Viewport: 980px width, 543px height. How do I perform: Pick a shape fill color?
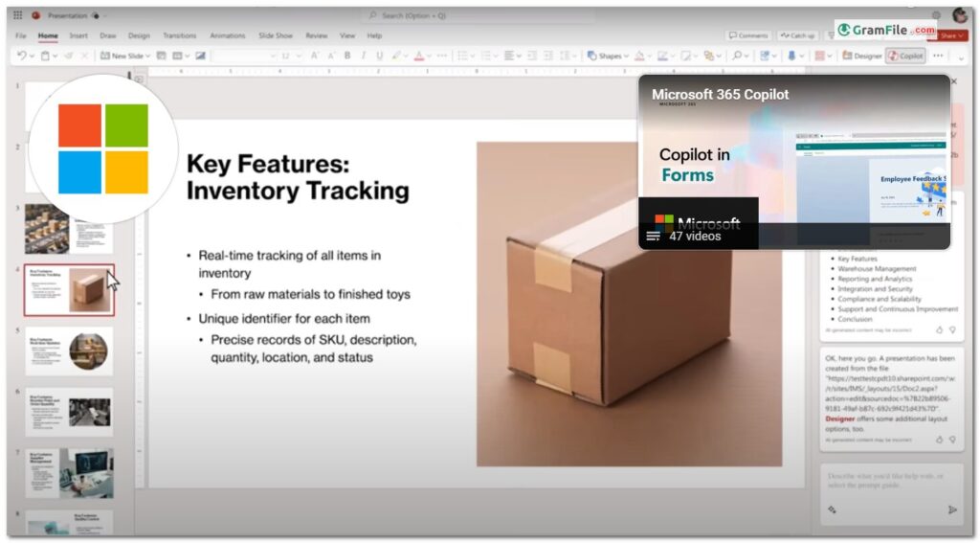(639, 56)
